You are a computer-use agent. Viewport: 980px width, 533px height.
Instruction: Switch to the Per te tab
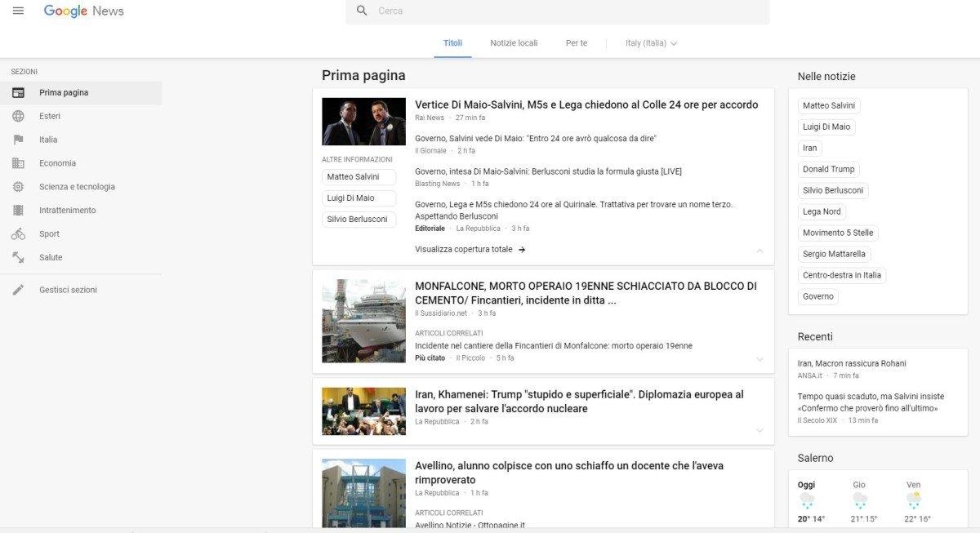(x=577, y=43)
